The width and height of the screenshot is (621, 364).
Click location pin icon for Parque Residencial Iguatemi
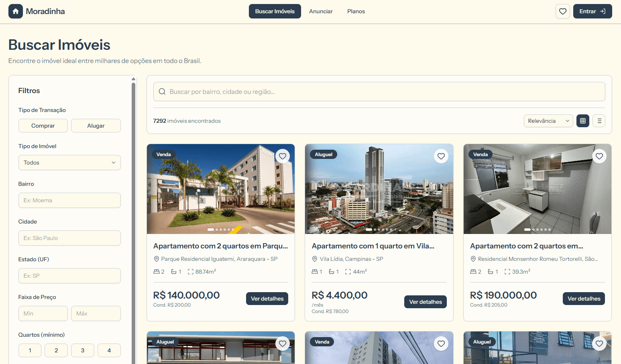(x=157, y=259)
